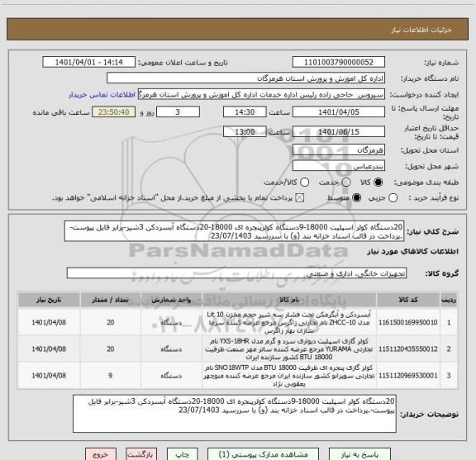This screenshot has height=460, width=476.
Task: Click the water cooler product name in row 1
Action: pyautogui.click(x=288, y=323)
